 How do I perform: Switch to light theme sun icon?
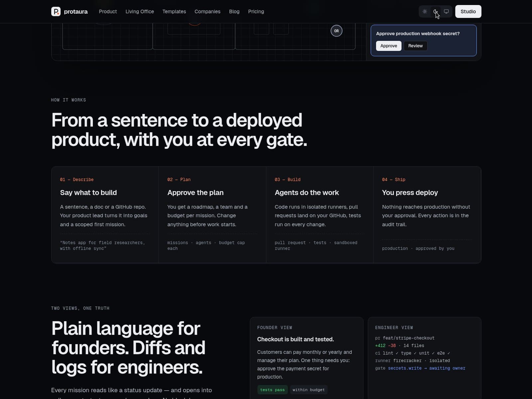(425, 12)
